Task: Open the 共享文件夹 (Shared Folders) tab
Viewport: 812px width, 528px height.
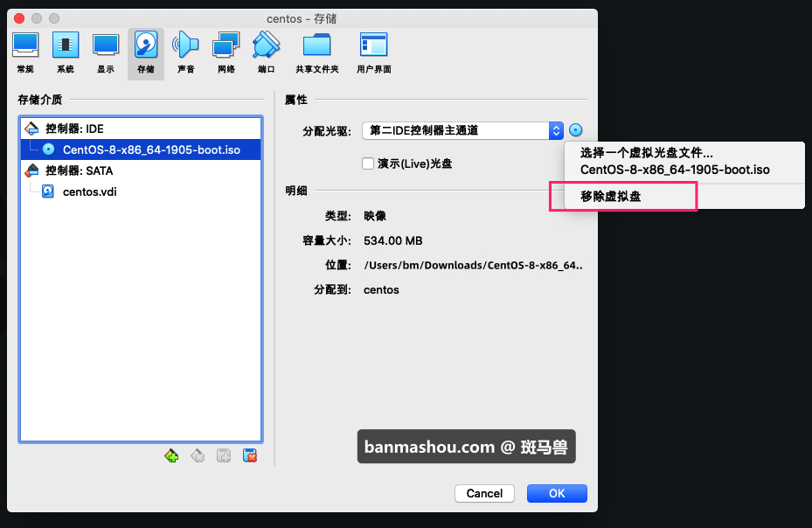Action: 317,52
